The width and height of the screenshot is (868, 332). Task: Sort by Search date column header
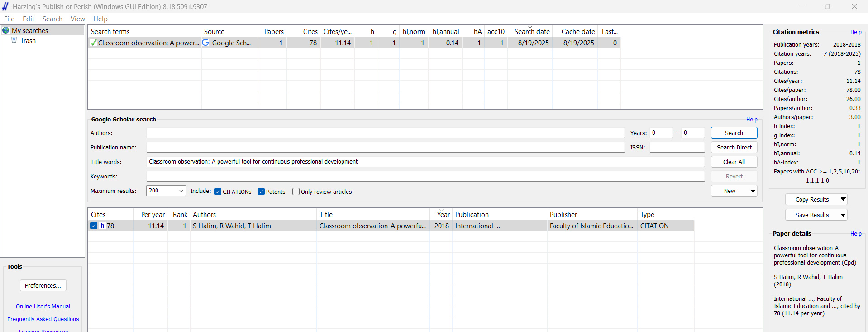(530, 31)
